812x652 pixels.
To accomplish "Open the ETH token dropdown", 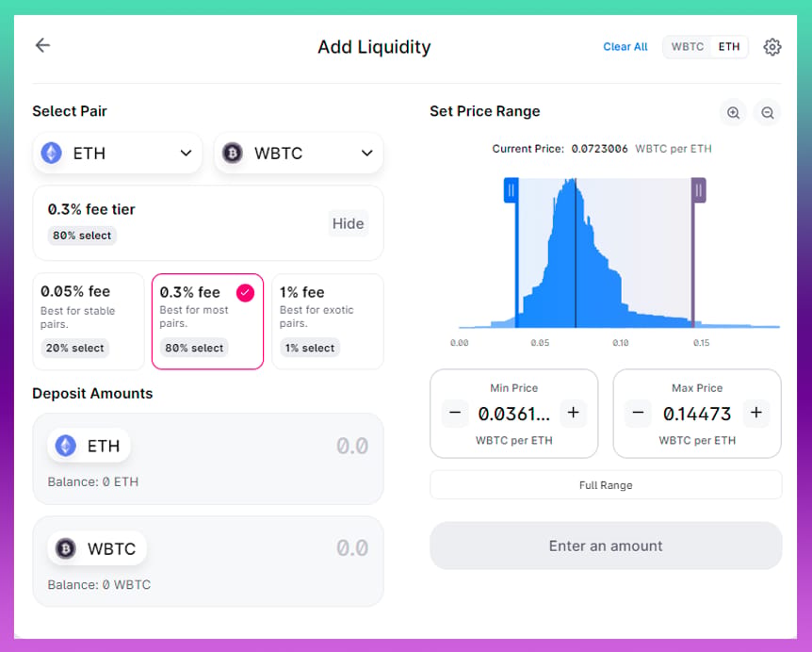I will tap(118, 153).
